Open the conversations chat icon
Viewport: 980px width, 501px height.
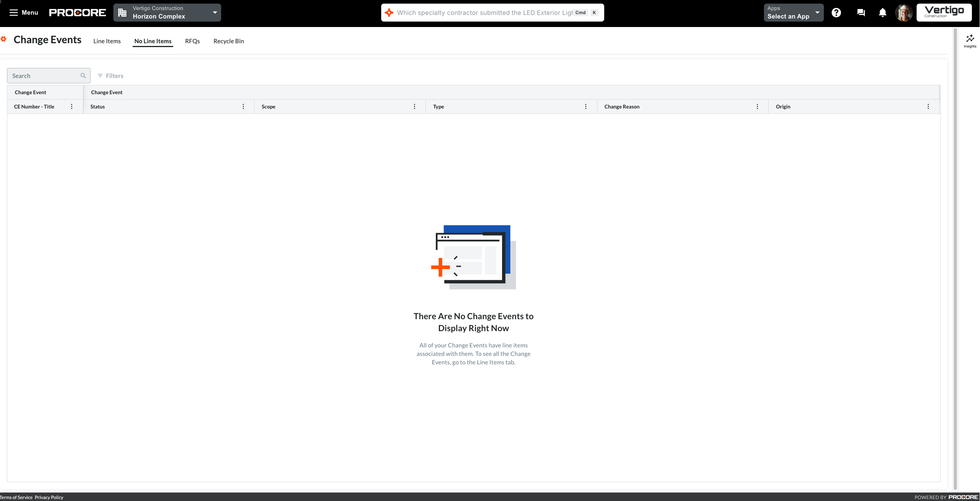pos(860,12)
